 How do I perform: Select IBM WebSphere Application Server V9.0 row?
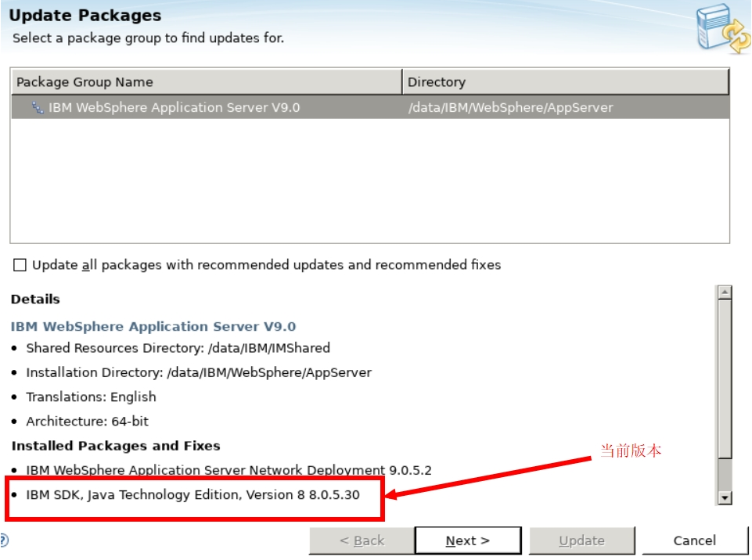370,107
